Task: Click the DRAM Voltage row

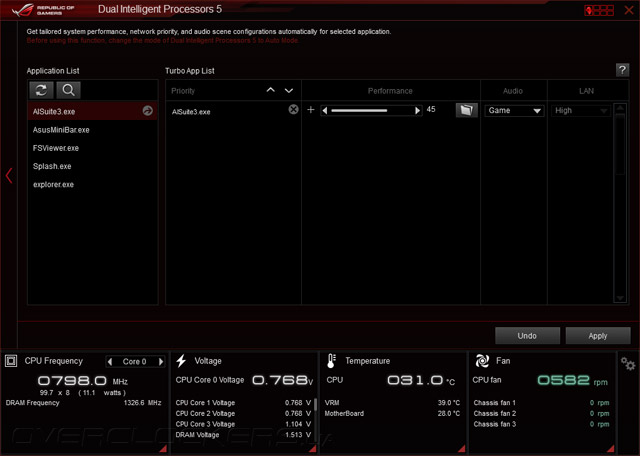Action: (x=243, y=435)
